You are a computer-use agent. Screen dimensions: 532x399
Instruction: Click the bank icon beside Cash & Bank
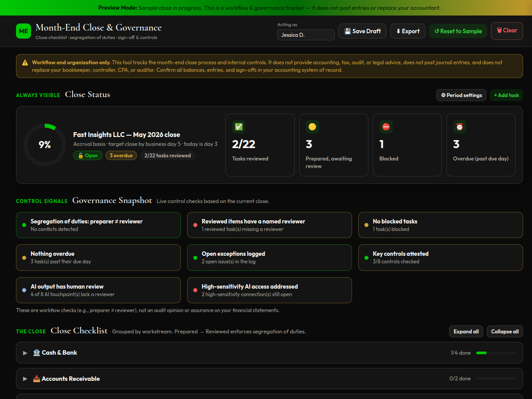(37, 353)
